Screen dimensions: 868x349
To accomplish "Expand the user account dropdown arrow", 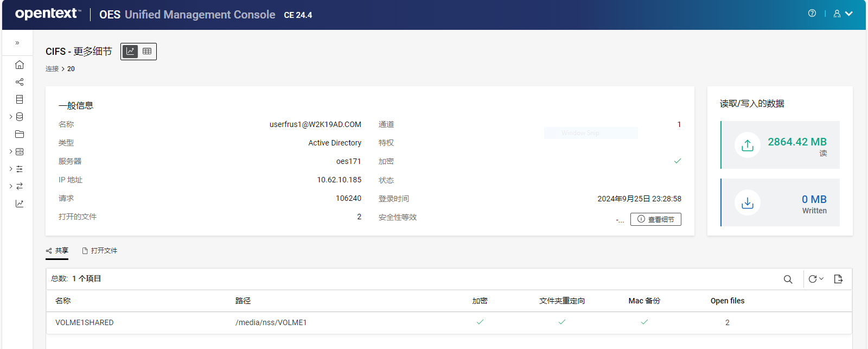I will click(849, 14).
